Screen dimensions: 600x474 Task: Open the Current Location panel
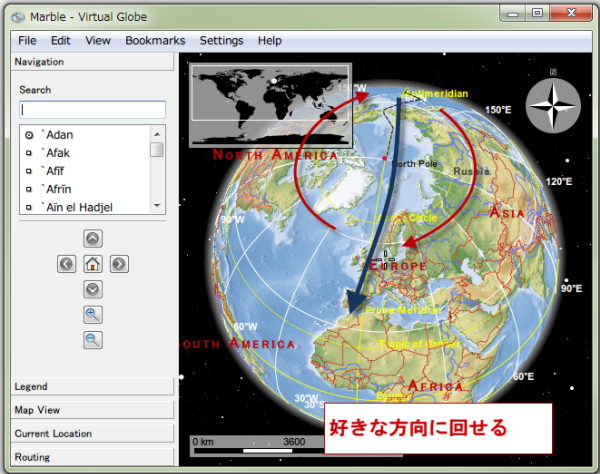pyautogui.click(x=90, y=434)
